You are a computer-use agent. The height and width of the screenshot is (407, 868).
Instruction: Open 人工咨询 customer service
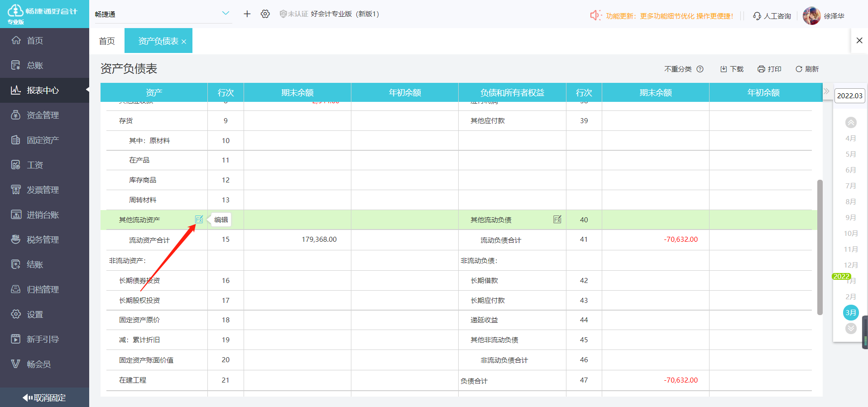(772, 16)
